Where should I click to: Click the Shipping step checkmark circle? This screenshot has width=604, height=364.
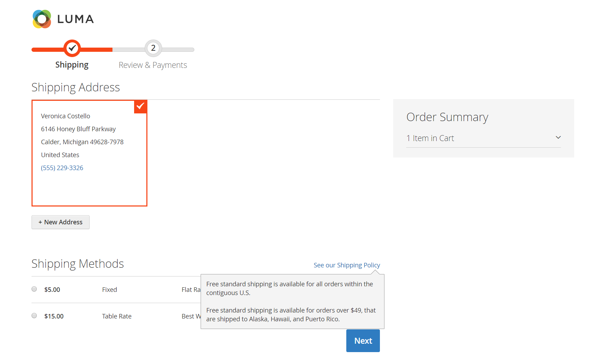point(72,48)
